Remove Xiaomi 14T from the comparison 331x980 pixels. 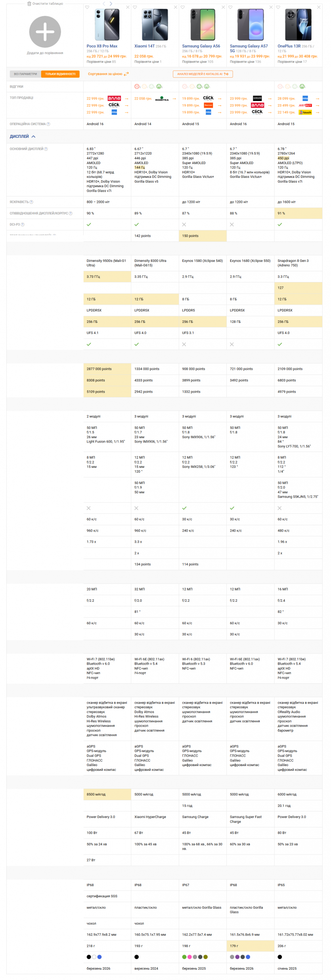click(x=176, y=7)
